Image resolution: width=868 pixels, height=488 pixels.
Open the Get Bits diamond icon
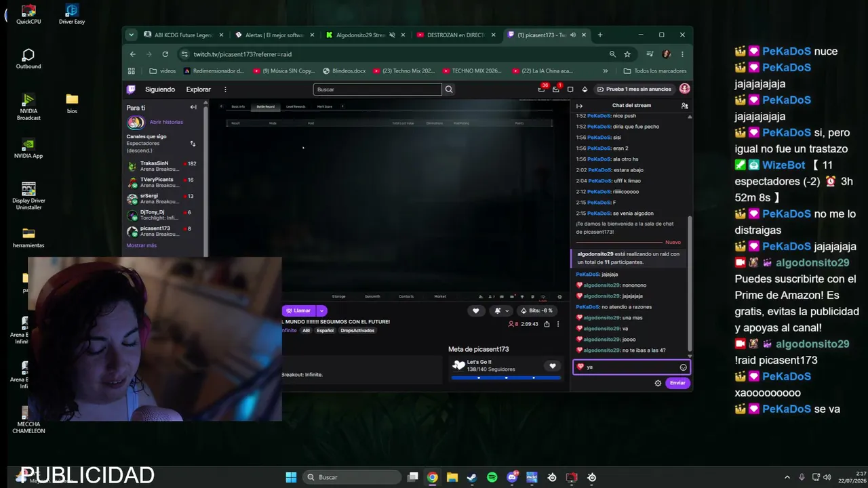pos(585,89)
